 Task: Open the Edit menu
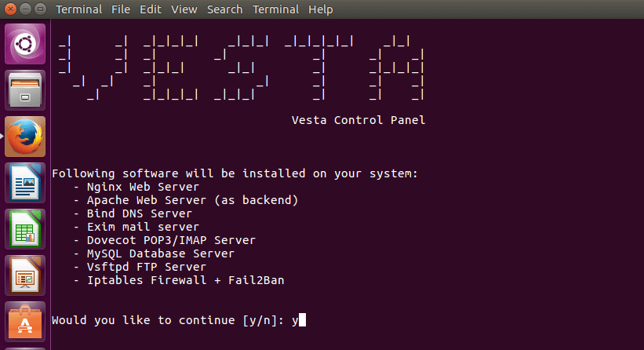coord(151,9)
